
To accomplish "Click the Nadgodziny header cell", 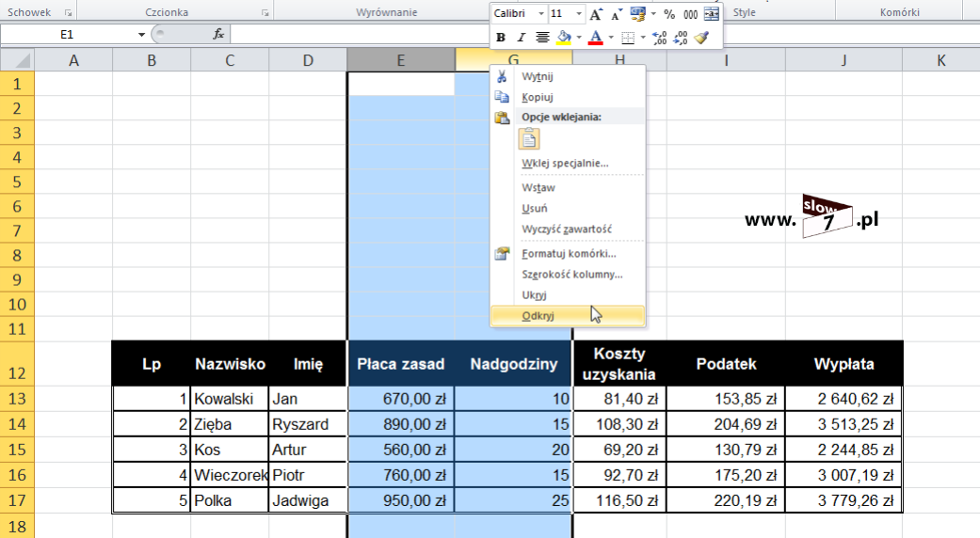I will (x=514, y=363).
